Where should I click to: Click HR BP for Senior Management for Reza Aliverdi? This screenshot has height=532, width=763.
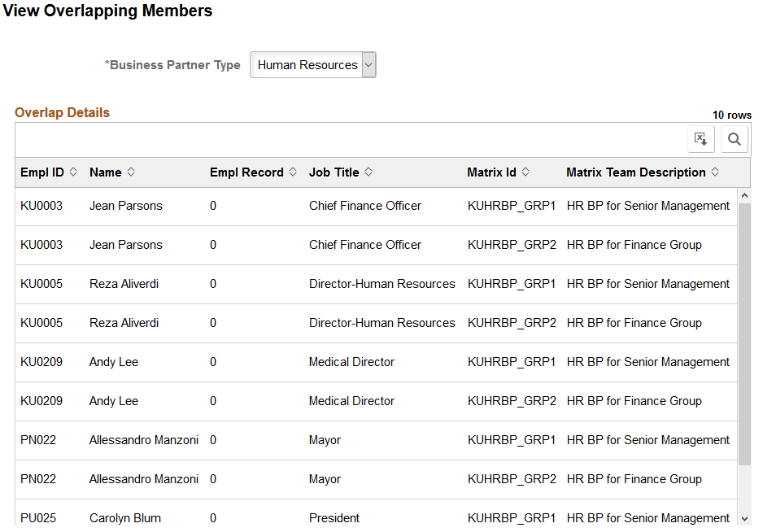647,284
